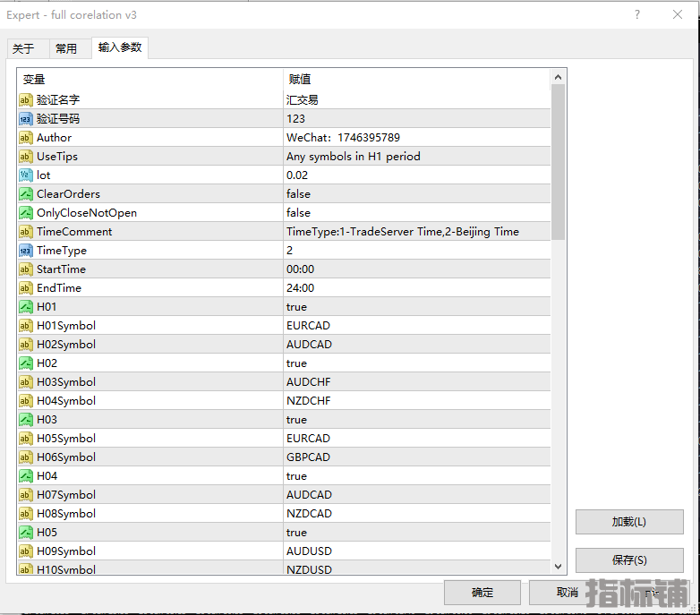Click the string icon beside 验证名字
700x615 pixels.
coord(26,99)
